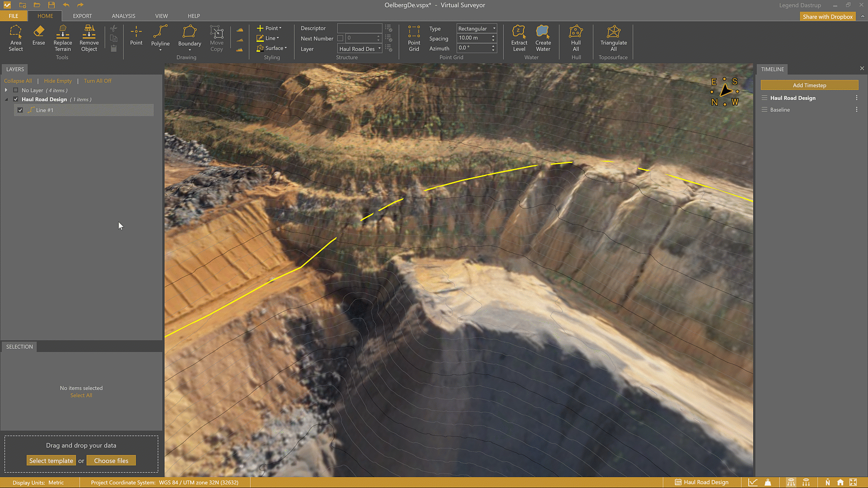This screenshot has height=488, width=868.
Task: Click the Replace Terrain tool
Action: (x=62, y=38)
